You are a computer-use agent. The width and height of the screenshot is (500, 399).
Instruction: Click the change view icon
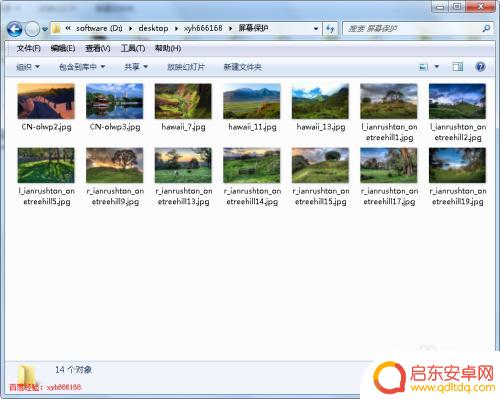[423, 67]
